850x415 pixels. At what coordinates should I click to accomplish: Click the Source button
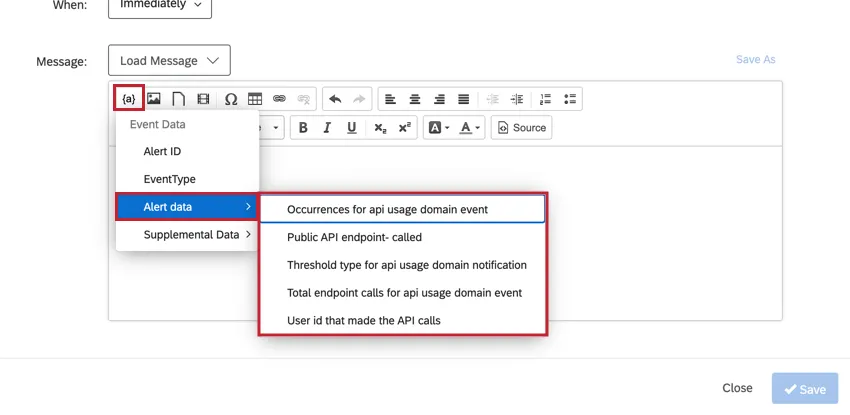[x=521, y=128]
